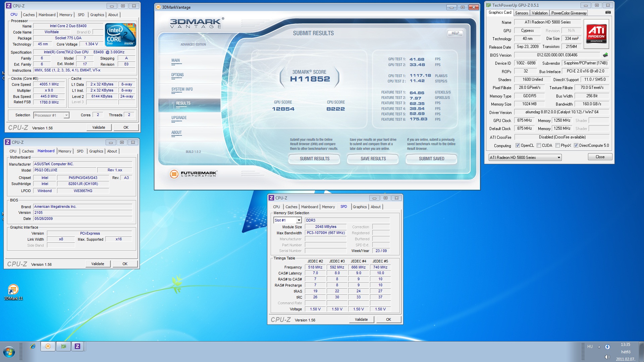Check the PhysX computing checkbox
Screen dimensions: 644x362
pos(557,145)
